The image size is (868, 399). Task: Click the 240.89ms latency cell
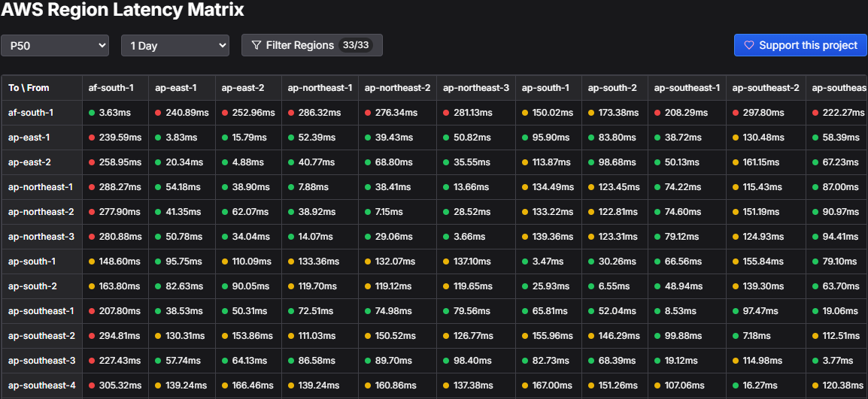point(182,113)
